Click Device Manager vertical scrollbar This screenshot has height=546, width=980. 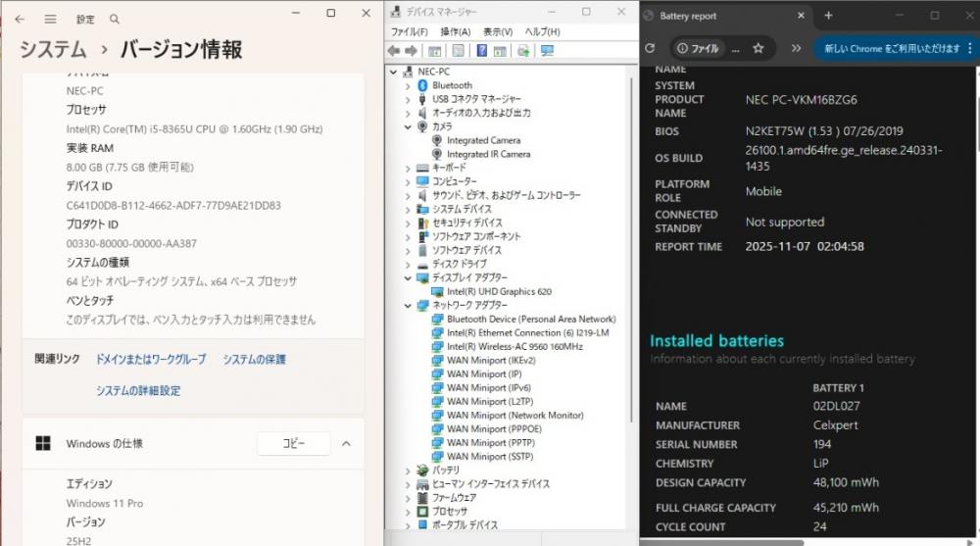631,250
